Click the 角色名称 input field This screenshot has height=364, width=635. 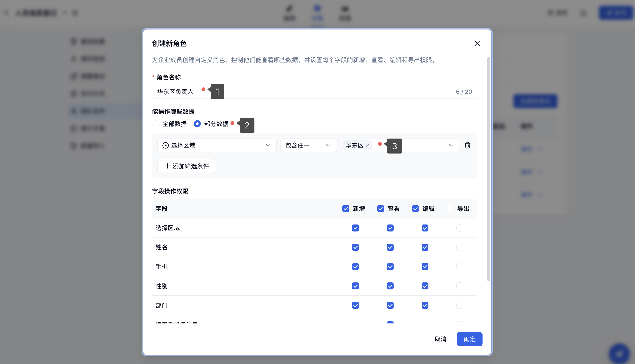pos(314,92)
